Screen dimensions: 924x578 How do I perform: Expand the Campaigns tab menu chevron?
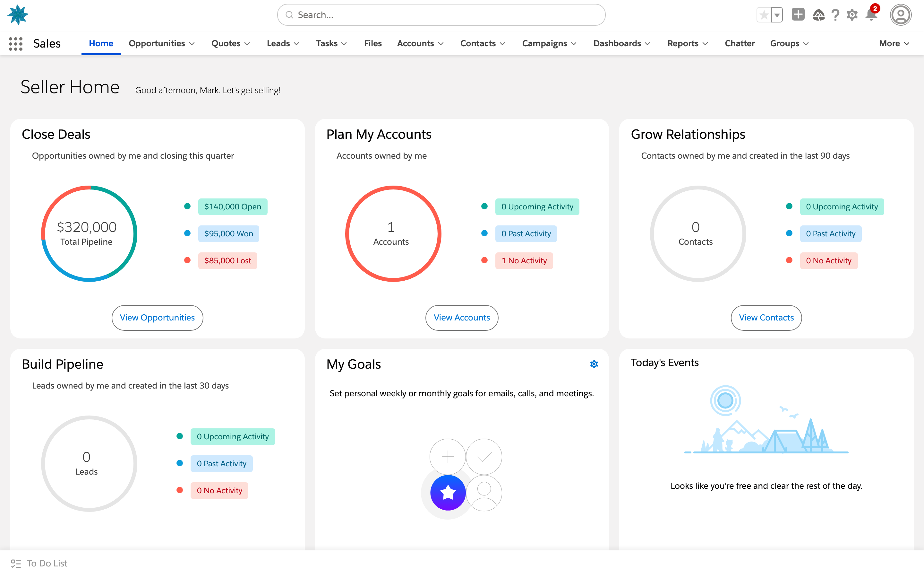tap(574, 44)
